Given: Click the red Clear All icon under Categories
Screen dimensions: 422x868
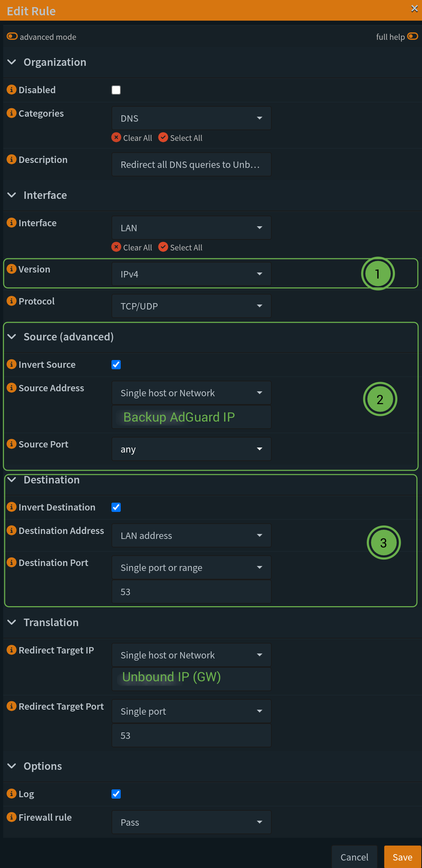Looking at the screenshot, I should (x=116, y=137).
